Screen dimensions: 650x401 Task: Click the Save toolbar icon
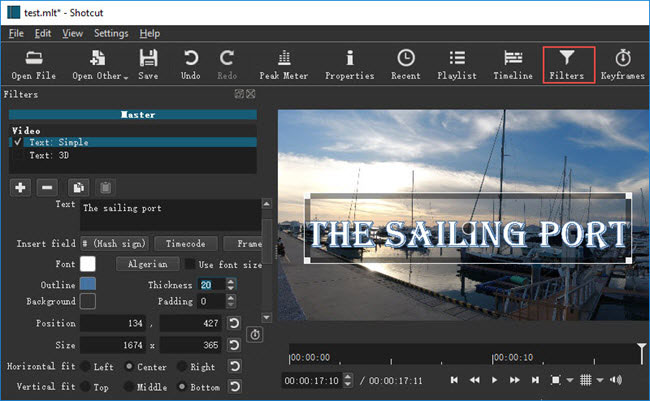(x=148, y=64)
